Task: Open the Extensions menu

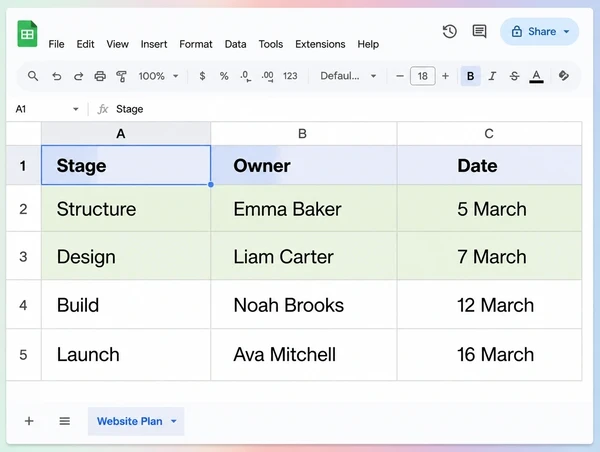Action: point(320,44)
